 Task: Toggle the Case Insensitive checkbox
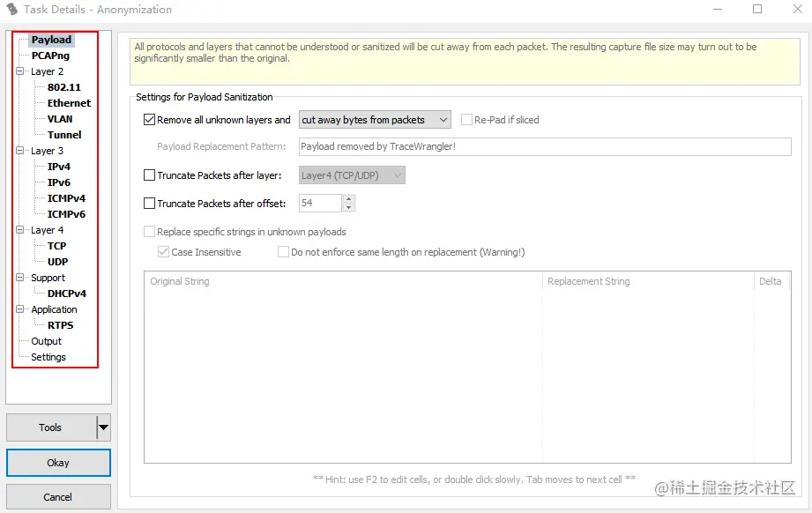coord(163,252)
